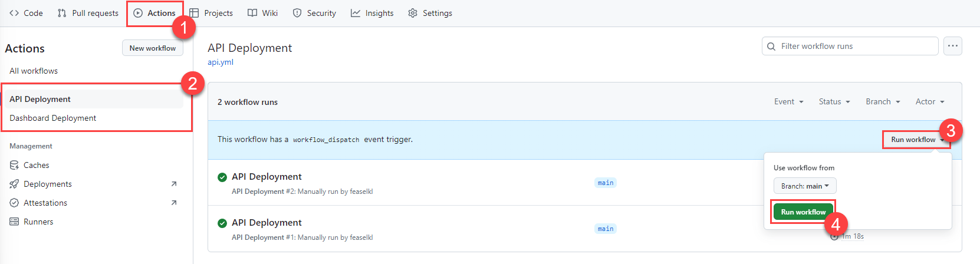This screenshot has width=980, height=264.
Task: Click the Security shield icon
Action: point(297,13)
